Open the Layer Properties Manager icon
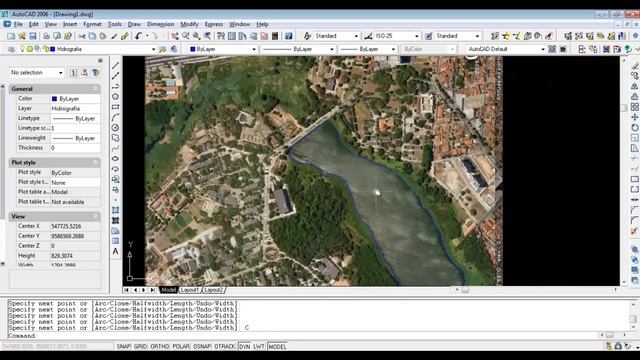The image size is (640, 360). tap(11, 49)
